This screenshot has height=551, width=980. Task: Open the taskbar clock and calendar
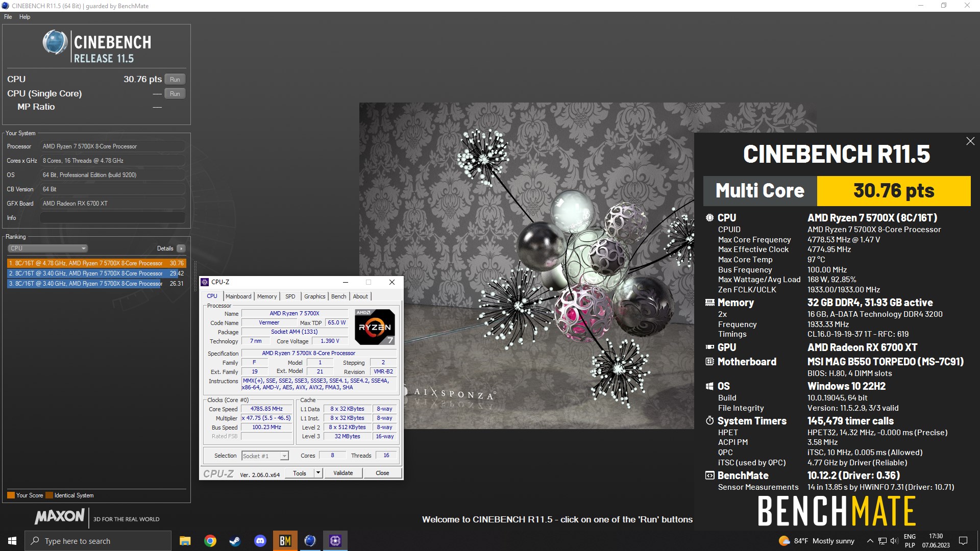pyautogui.click(x=936, y=541)
